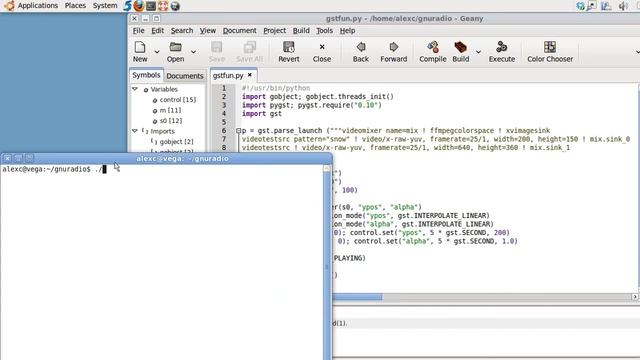Click the lifebuoy help launcher in panel
This screenshot has height=360, width=640.
click(163, 6)
